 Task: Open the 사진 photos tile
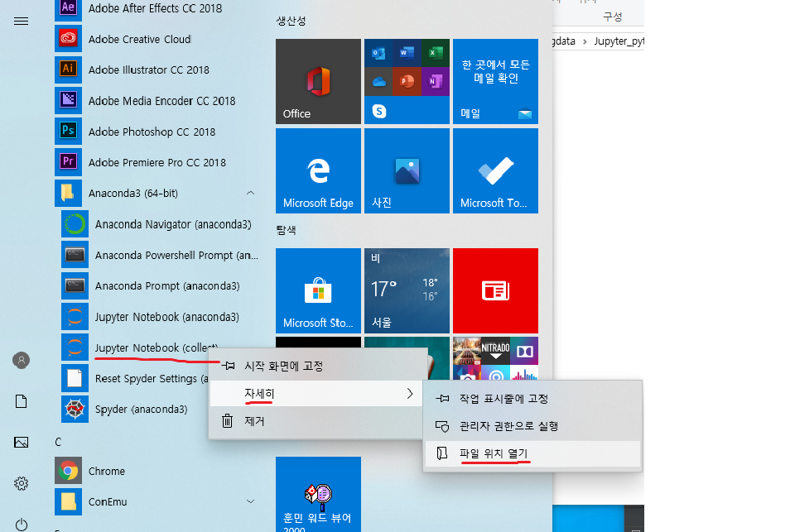407,170
